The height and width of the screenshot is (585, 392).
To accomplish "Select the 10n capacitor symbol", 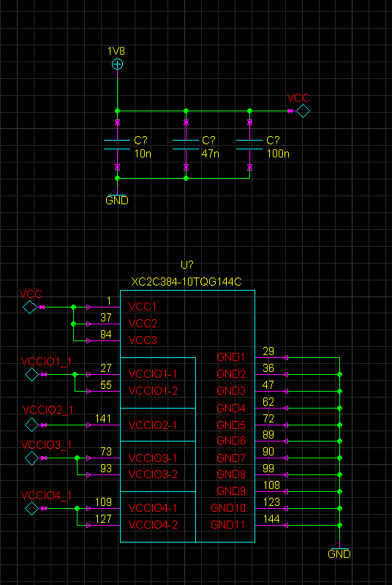I will [117, 144].
